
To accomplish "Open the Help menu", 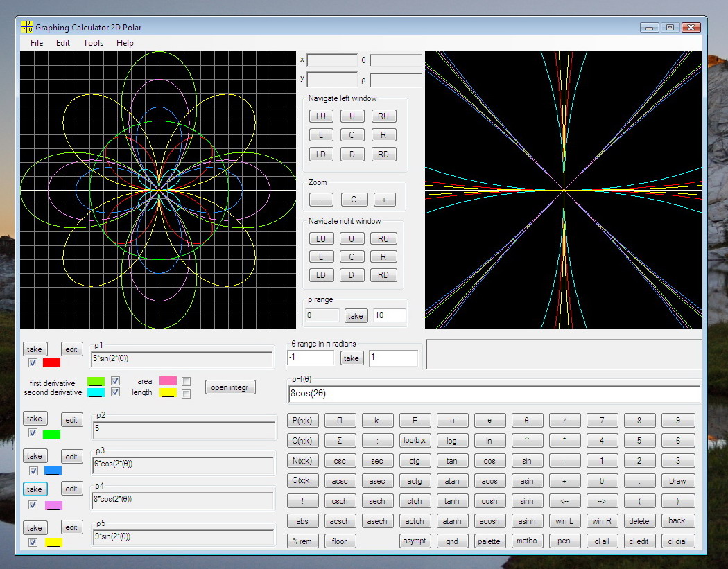I will click(125, 43).
